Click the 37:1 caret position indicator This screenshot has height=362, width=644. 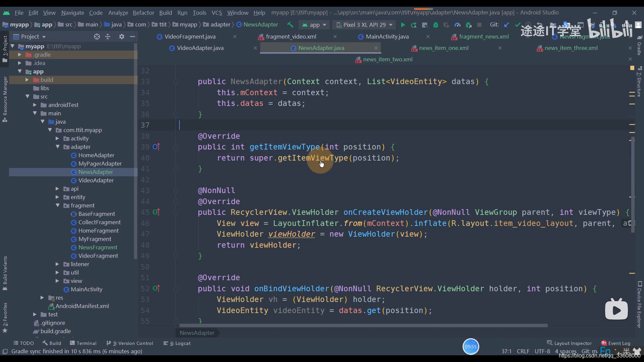(506, 351)
